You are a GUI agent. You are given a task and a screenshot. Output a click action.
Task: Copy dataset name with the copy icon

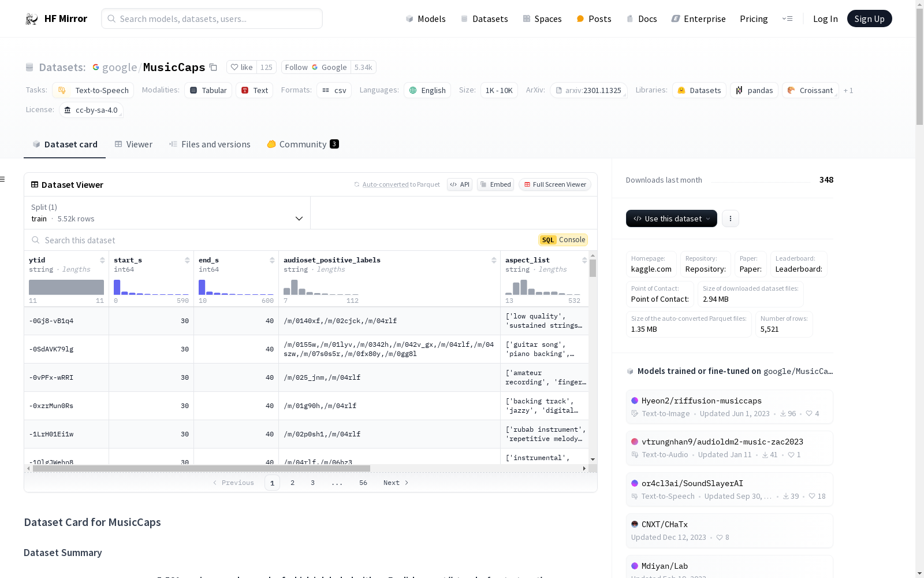[213, 67]
